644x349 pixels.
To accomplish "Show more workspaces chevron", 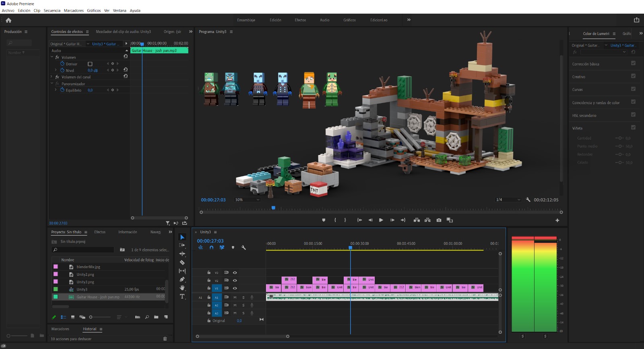I will 409,20.
